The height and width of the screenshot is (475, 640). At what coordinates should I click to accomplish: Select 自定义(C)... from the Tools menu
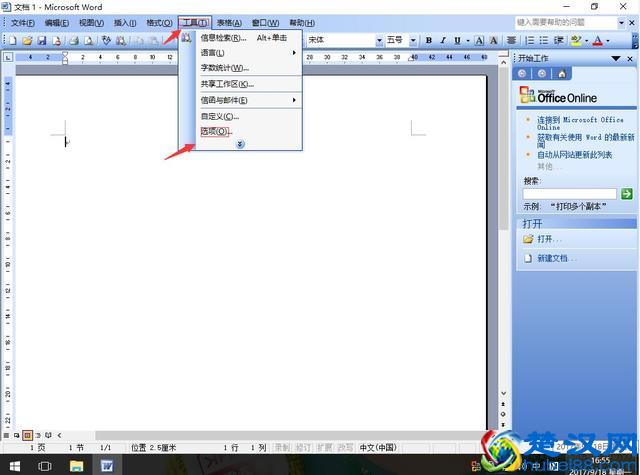pos(249,116)
